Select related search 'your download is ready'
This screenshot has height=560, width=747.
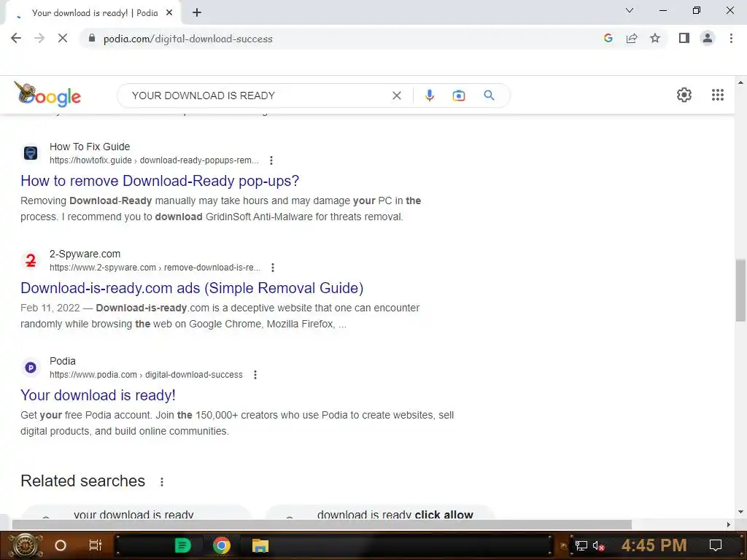click(x=136, y=513)
